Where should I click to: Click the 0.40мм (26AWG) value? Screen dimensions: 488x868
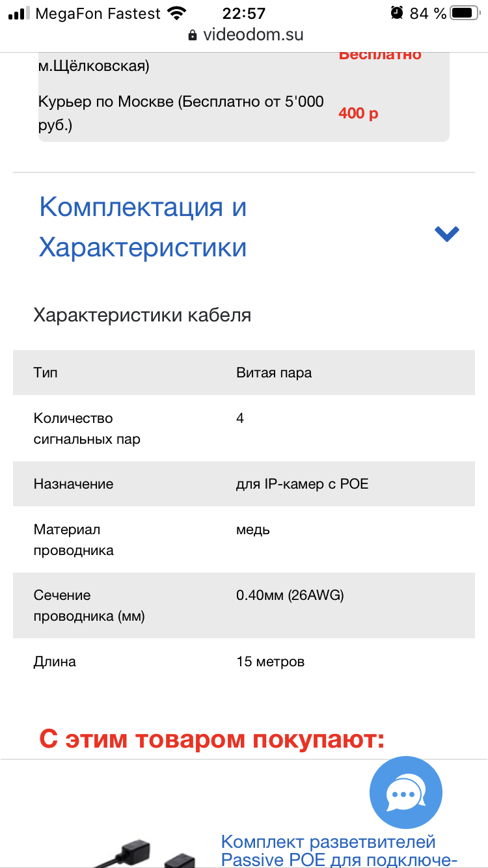[x=290, y=595]
